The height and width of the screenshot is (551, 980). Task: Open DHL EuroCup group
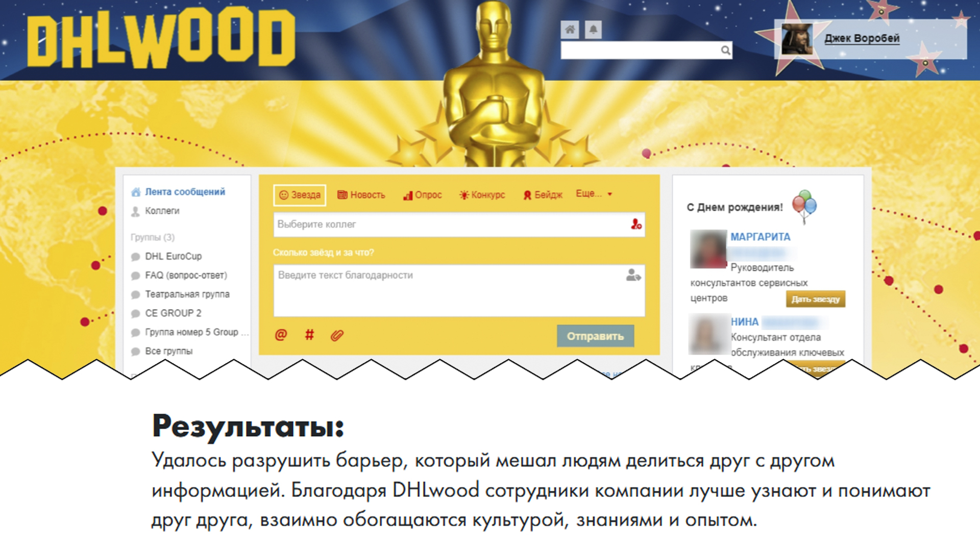(x=173, y=256)
